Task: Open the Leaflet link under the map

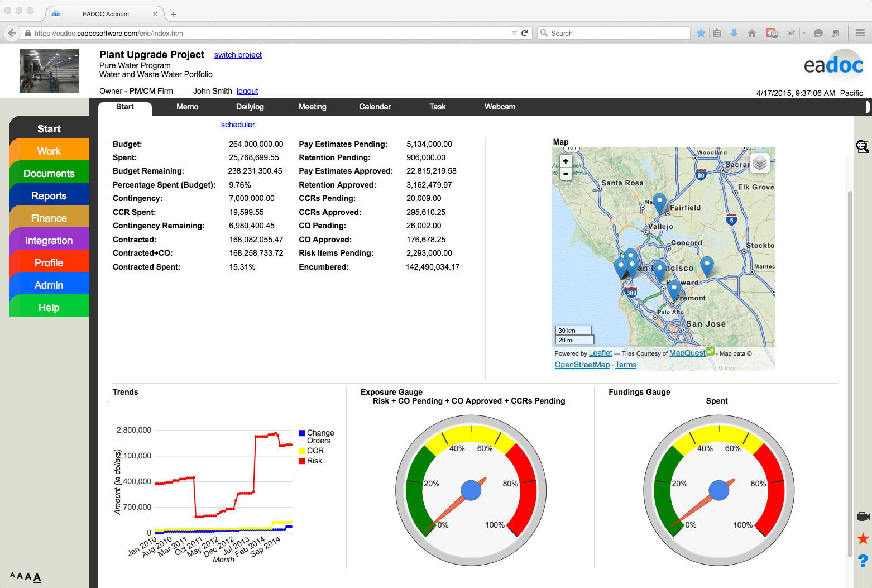Action: (601, 353)
